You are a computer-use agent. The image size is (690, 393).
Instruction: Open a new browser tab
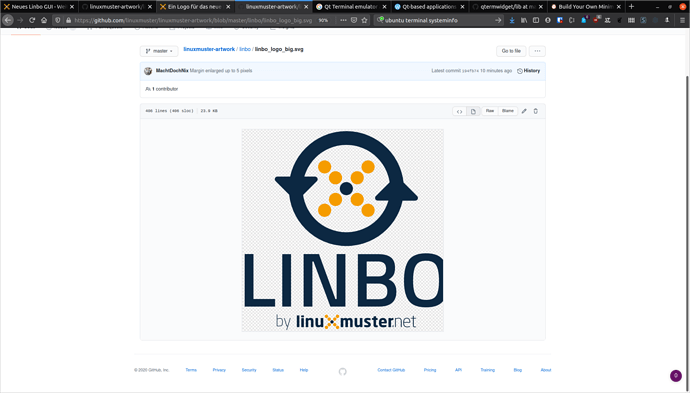631,7
